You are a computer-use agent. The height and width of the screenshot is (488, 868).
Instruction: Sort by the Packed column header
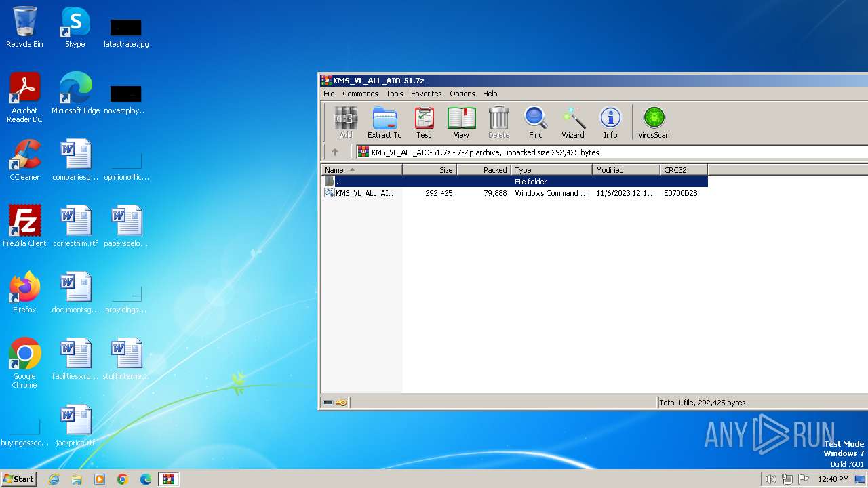click(x=484, y=169)
